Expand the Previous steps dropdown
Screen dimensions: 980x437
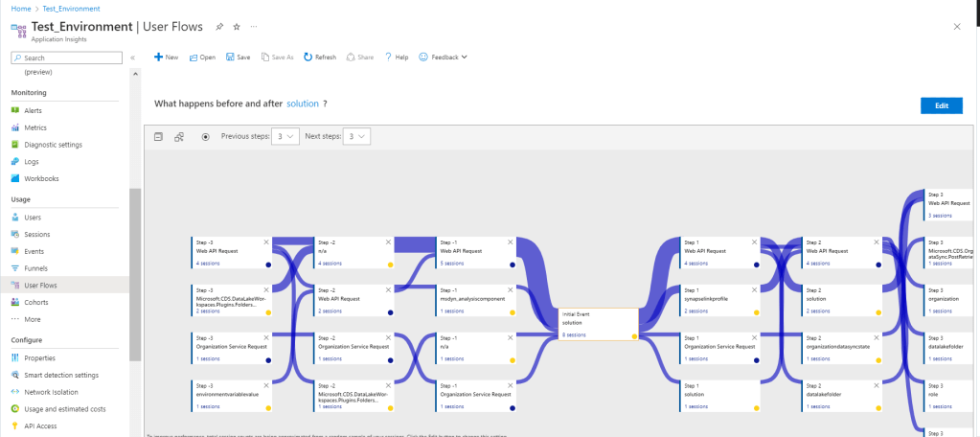(x=285, y=137)
